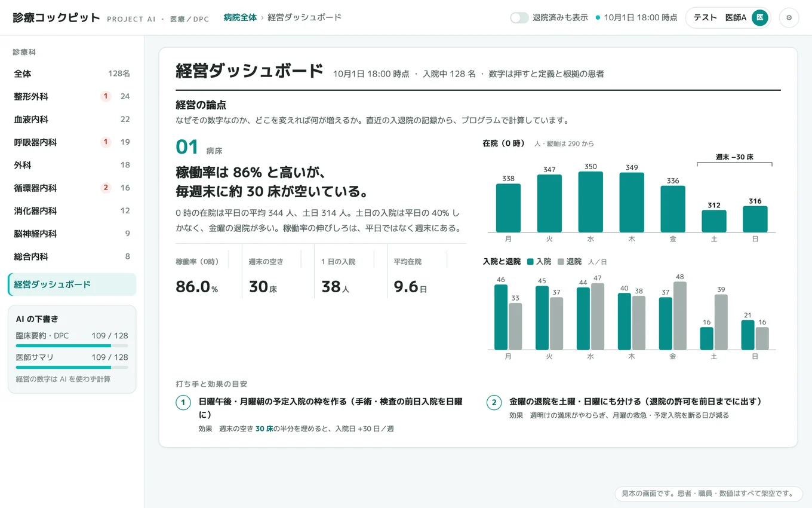Click the green 入院 legend swatch

click(531, 262)
